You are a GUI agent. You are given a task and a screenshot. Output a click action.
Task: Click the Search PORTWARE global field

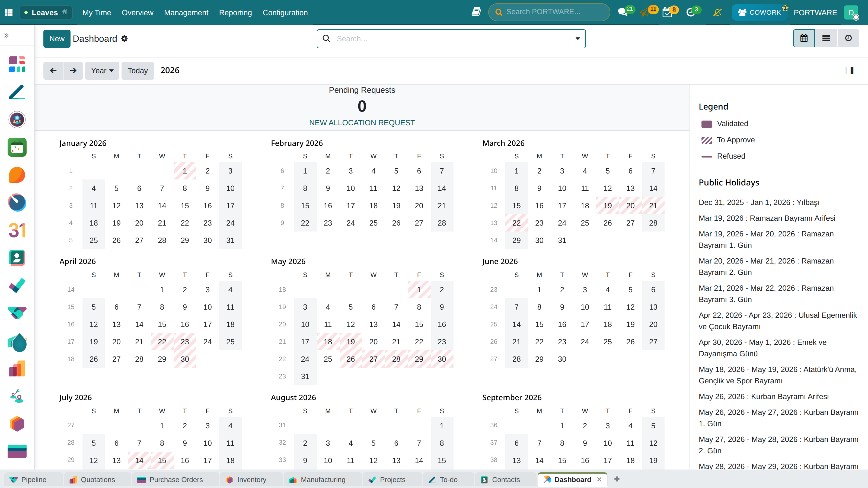[x=549, y=12]
